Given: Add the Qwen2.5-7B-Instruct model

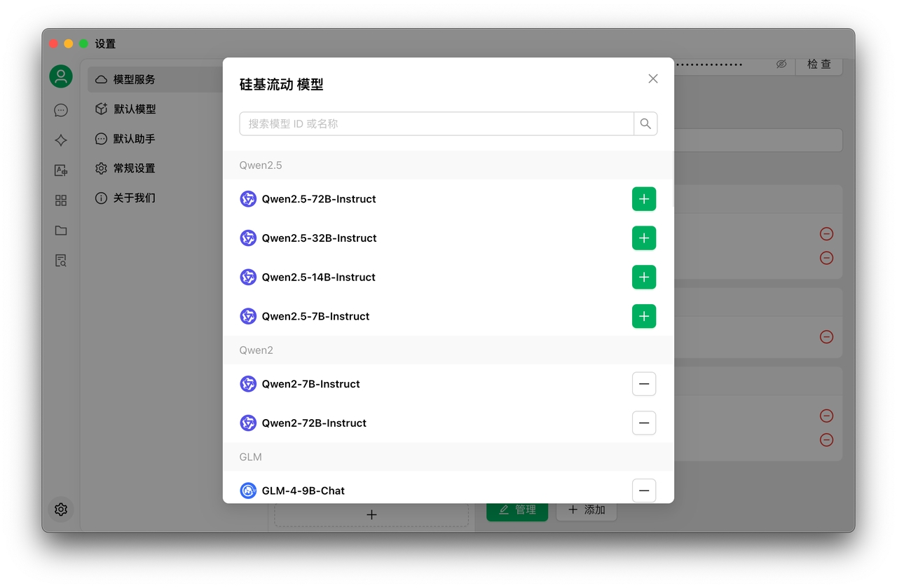Looking at the screenshot, I should (x=644, y=317).
